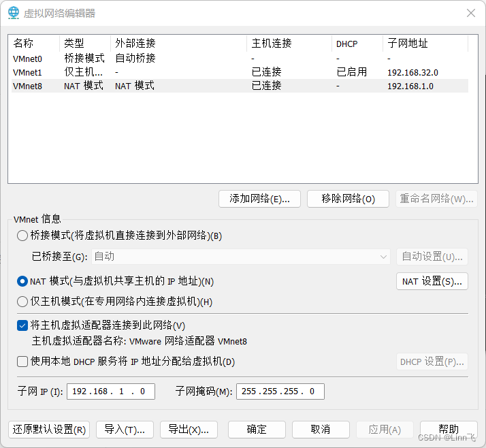Click the 自动设置(U)... button
The height and width of the screenshot is (448, 486).
coord(432,257)
